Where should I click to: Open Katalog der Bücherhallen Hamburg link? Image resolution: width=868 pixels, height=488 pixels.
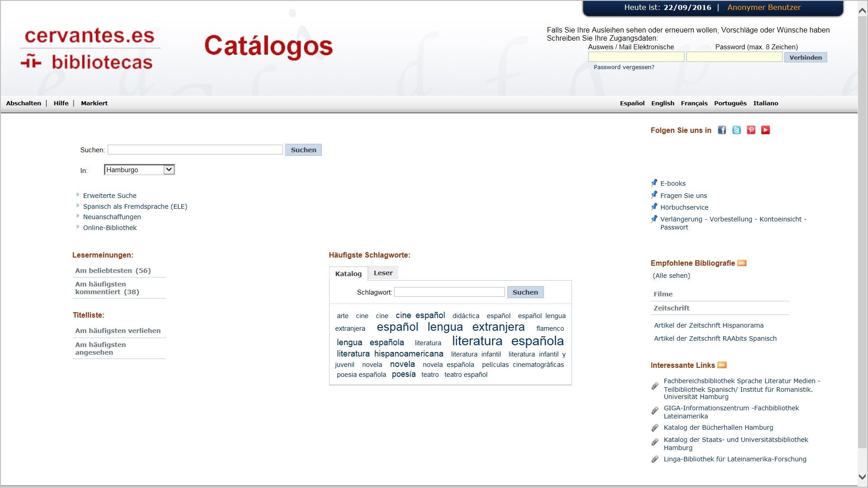click(x=718, y=427)
